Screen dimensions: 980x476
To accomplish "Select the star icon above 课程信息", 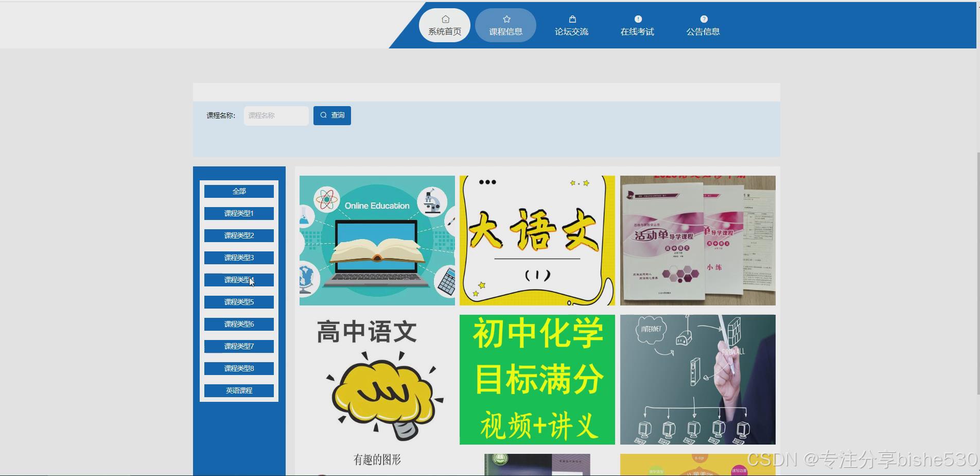I will coord(505,18).
